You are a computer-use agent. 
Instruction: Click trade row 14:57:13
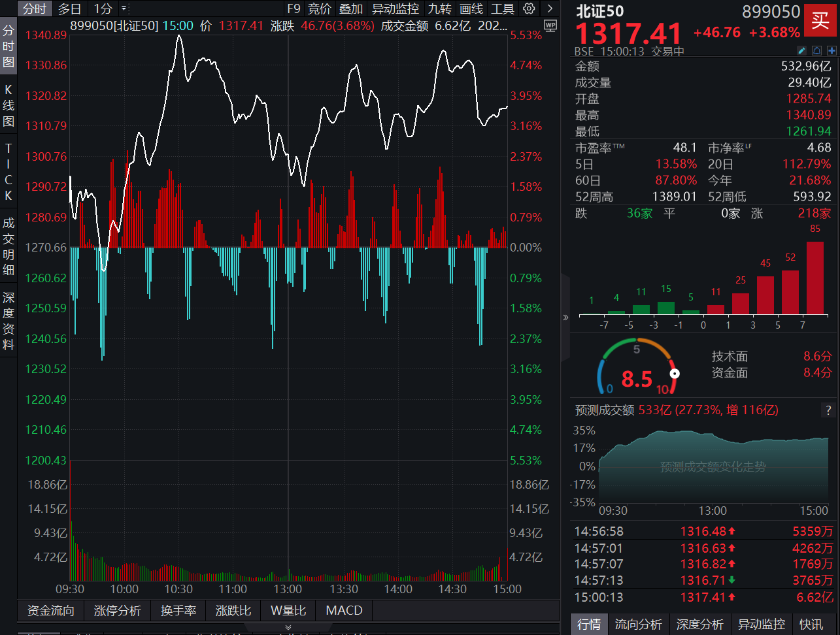pyautogui.click(x=703, y=580)
